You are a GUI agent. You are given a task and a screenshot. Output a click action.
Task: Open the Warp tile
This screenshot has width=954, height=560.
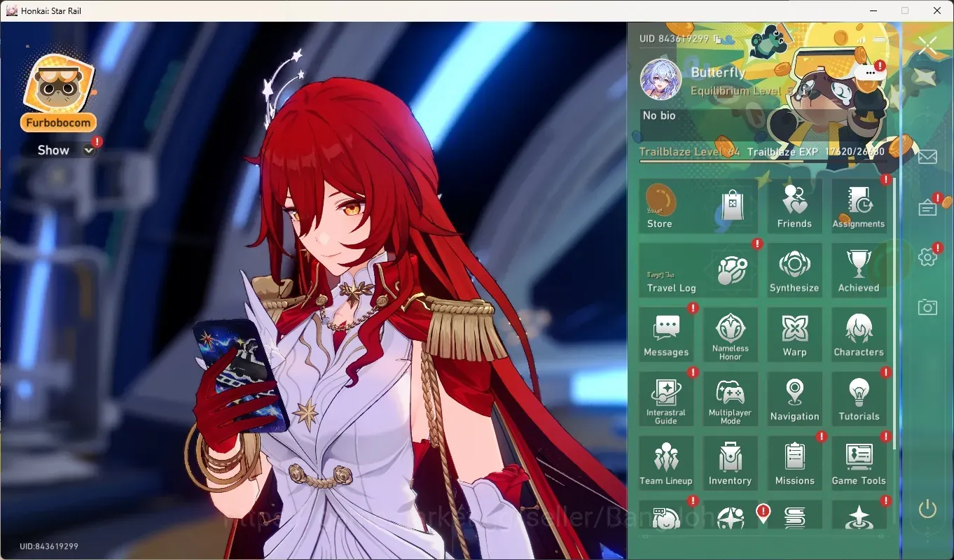[794, 335]
